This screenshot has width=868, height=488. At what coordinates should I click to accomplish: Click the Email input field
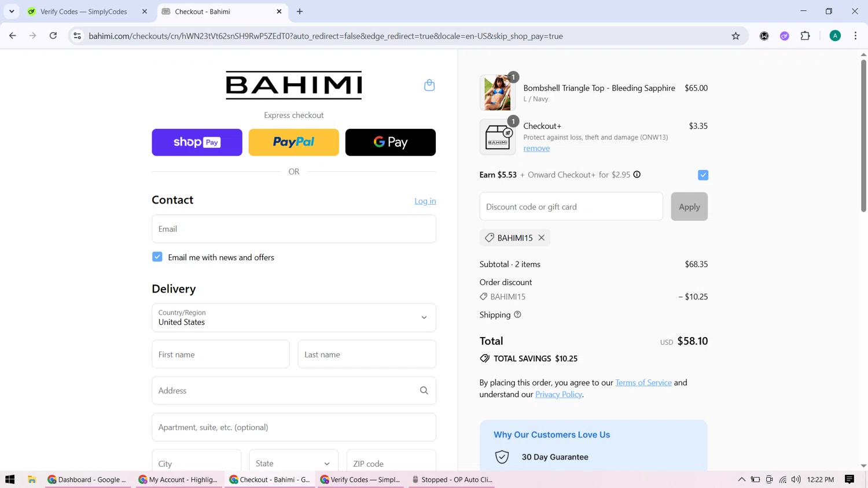pyautogui.click(x=294, y=229)
